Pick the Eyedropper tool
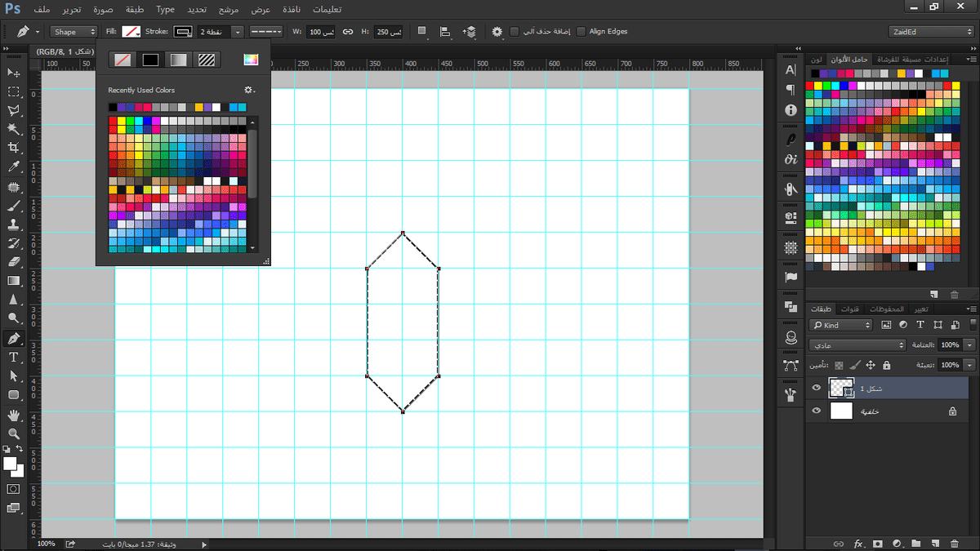Screen dimensions: 980x551 (x=14, y=167)
